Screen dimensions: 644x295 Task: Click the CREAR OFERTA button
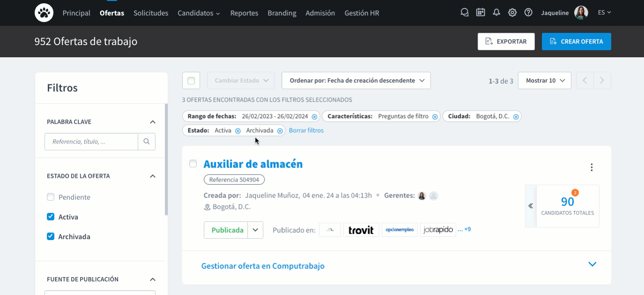(576, 41)
